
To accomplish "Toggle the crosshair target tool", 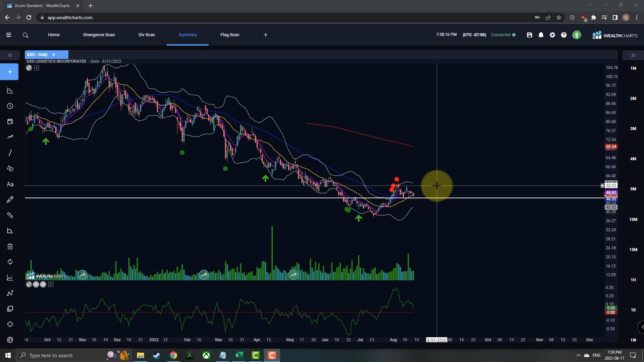I will (10, 324).
